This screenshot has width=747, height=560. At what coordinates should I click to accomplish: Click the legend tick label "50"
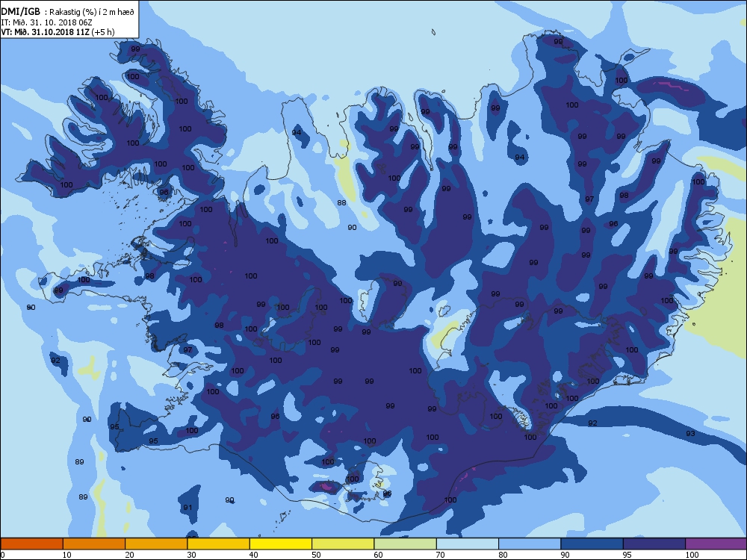pos(316,554)
